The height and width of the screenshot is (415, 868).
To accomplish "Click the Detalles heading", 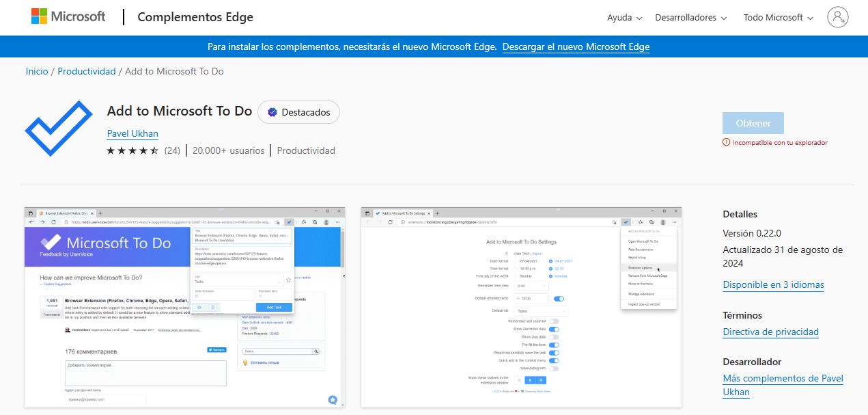I will click(740, 214).
